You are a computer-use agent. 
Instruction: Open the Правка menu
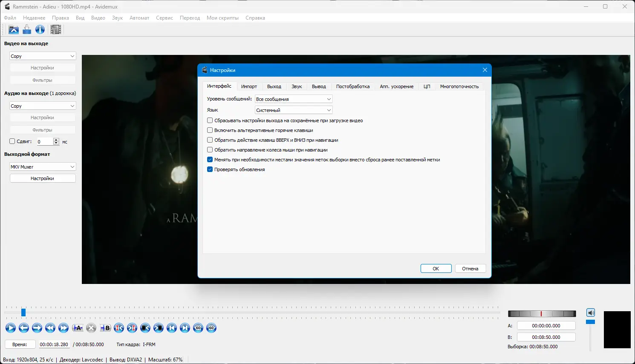61,18
